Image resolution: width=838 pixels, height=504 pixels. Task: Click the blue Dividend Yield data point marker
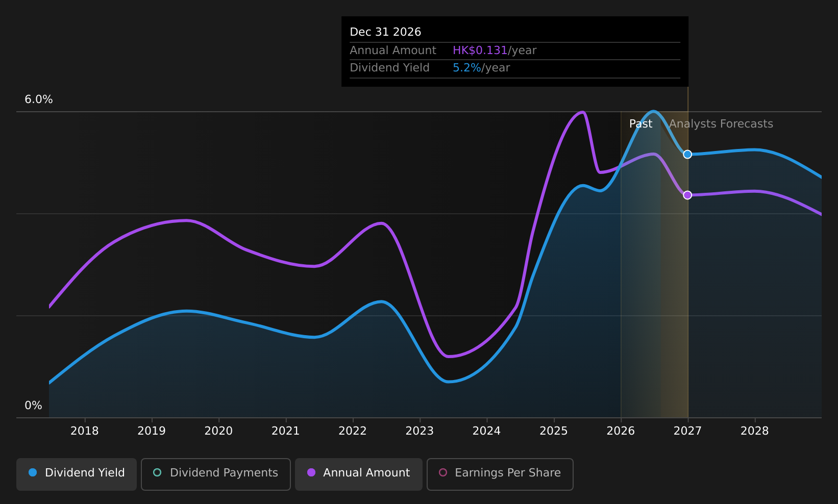[x=687, y=154]
